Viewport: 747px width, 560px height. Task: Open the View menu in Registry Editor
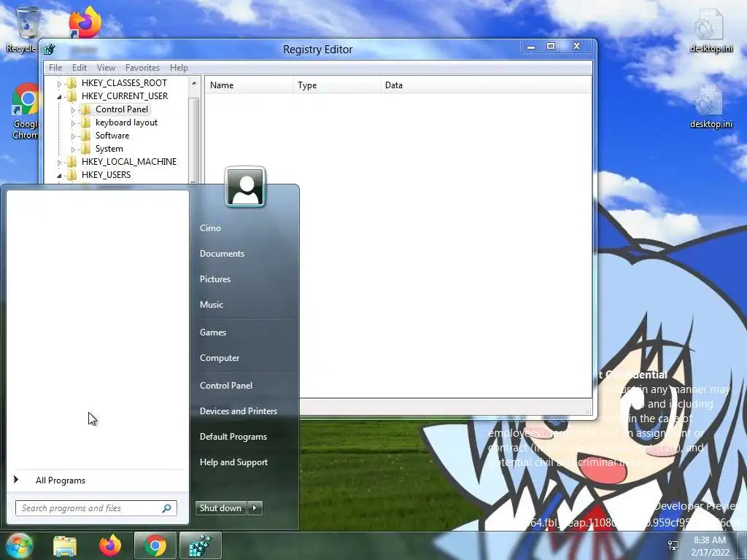[106, 68]
